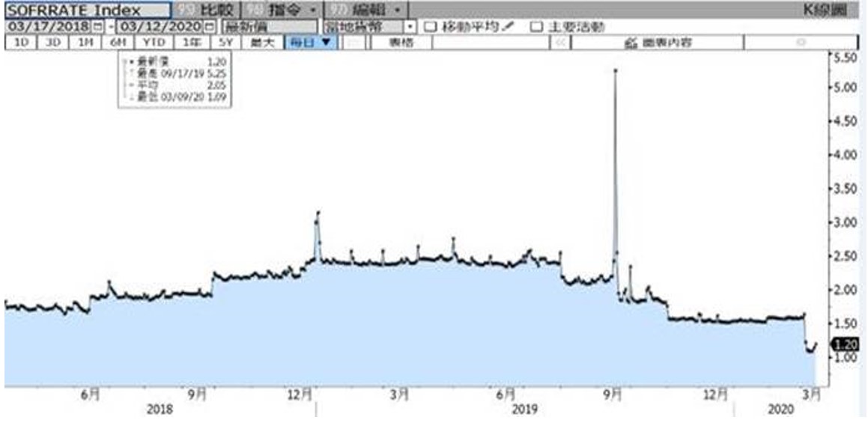Open the 編輯 menu
This screenshot has width=868, height=426.
point(367,10)
